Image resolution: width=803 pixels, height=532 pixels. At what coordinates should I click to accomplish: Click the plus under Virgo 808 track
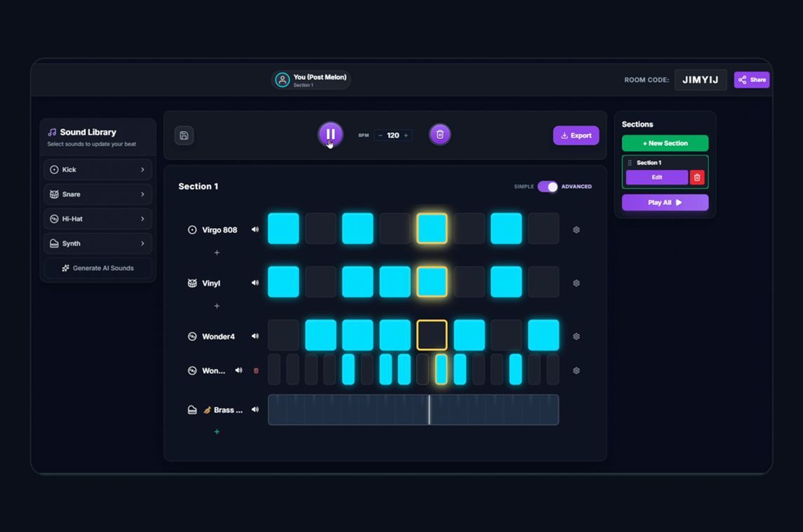(x=217, y=253)
